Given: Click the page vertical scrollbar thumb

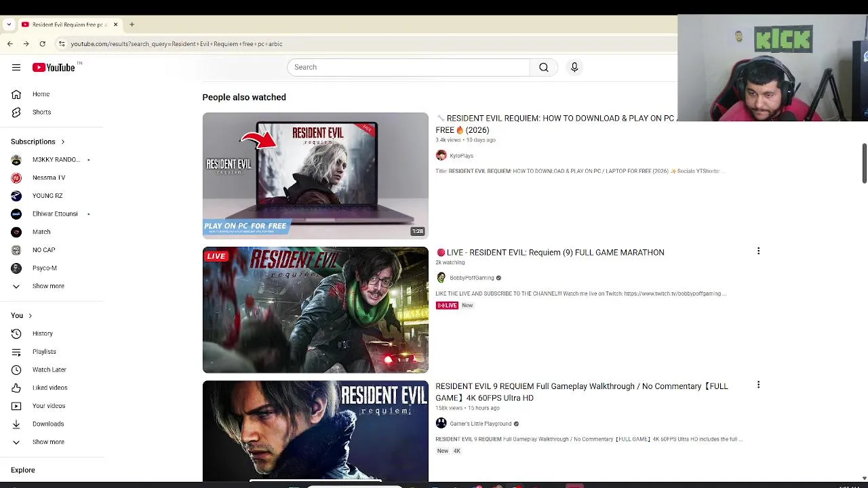Looking at the screenshot, I should [864, 163].
